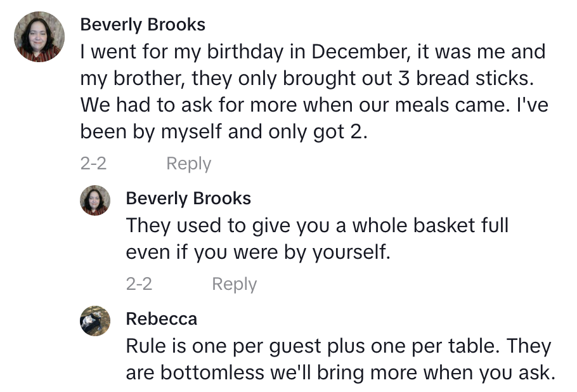
Task: Open Rebecca's profile via her name
Action: (161, 318)
